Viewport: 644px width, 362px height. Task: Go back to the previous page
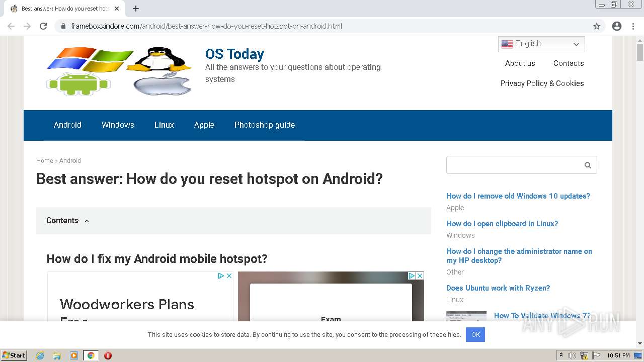(11, 26)
